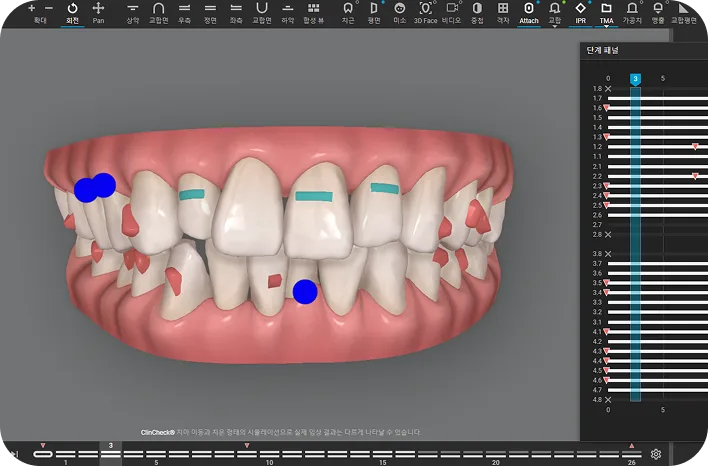Open 비디오 video tool

coord(452,13)
